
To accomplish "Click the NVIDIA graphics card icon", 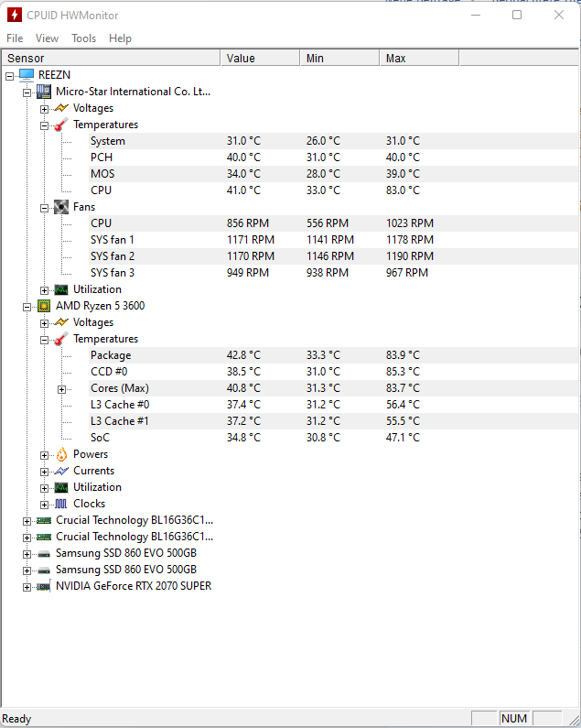I will pyautogui.click(x=44, y=586).
